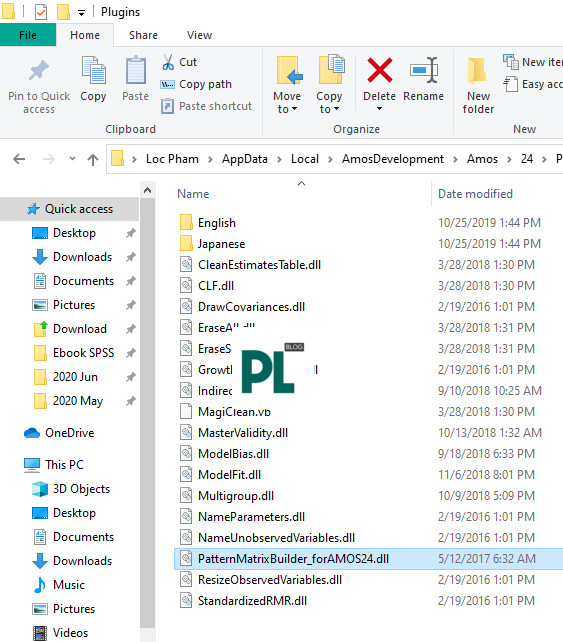The width and height of the screenshot is (563, 642).
Task: Open Music under This PC
Action: 69,585
